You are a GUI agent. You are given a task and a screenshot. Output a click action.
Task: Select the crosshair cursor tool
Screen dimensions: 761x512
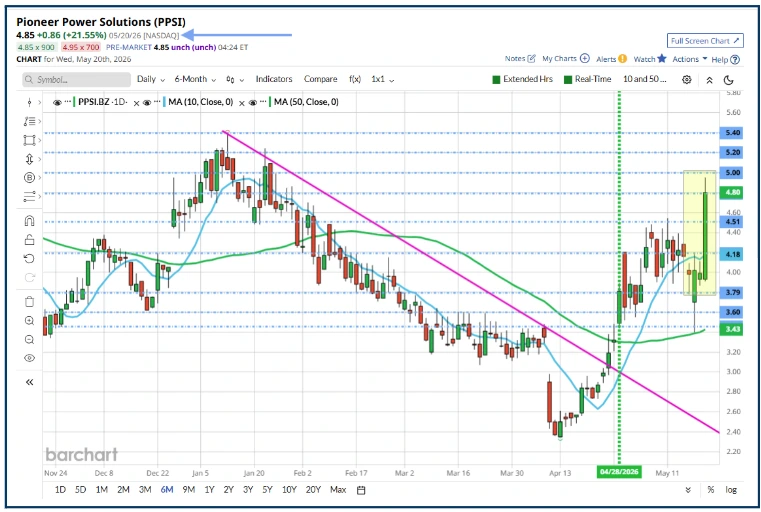click(x=30, y=102)
